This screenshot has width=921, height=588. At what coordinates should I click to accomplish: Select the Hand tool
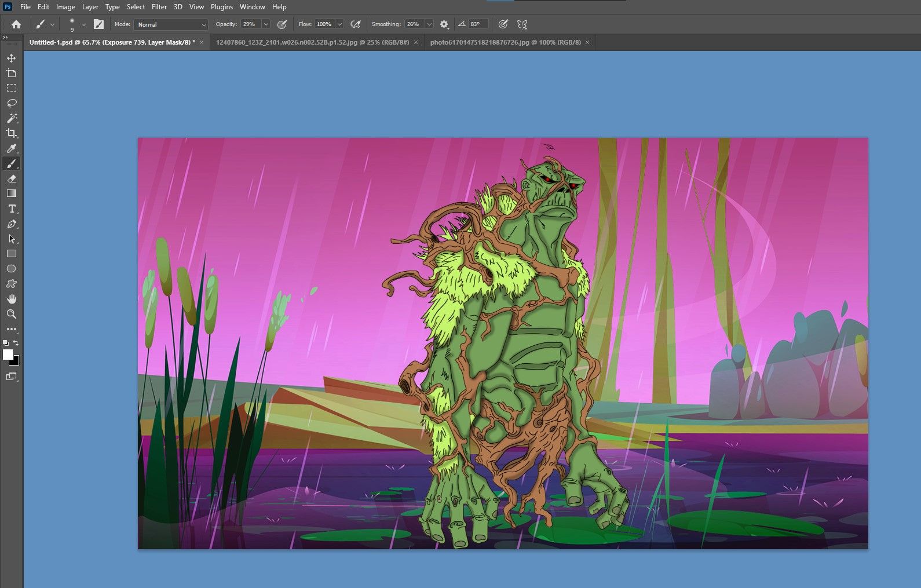(12, 299)
